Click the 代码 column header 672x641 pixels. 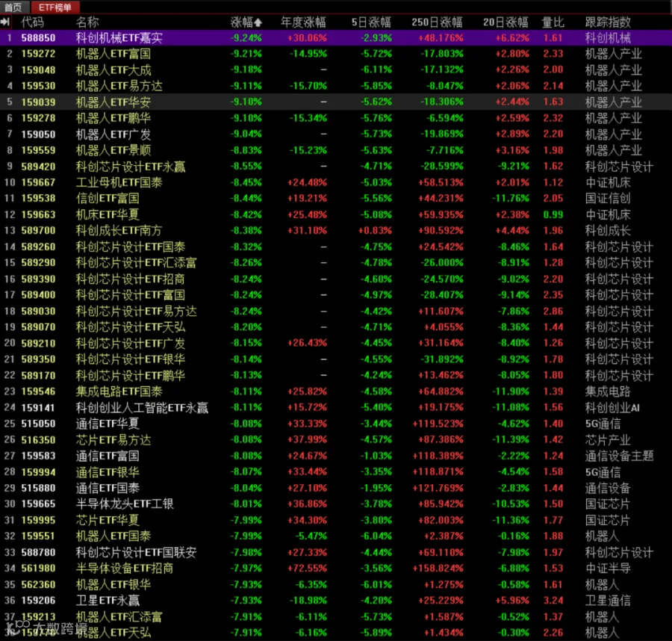33,22
